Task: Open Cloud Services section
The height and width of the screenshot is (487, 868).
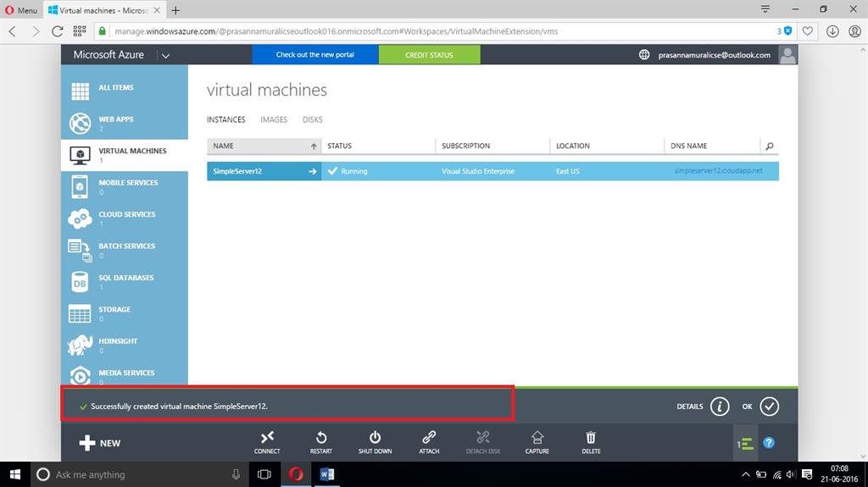Action: 125,218
